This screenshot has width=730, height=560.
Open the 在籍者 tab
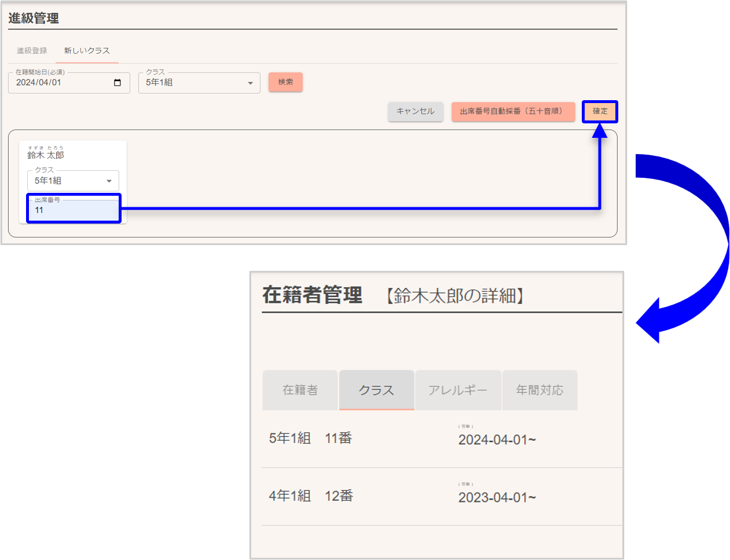300,390
